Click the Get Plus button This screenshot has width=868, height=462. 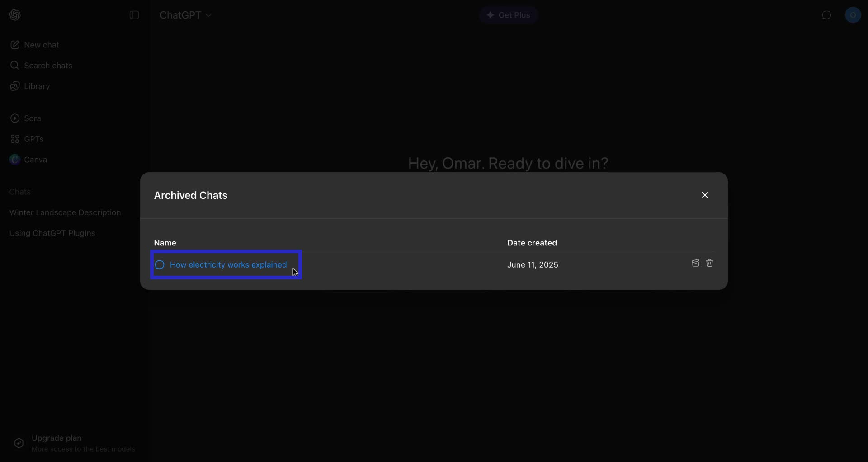pyautogui.click(x=508, y=15)
